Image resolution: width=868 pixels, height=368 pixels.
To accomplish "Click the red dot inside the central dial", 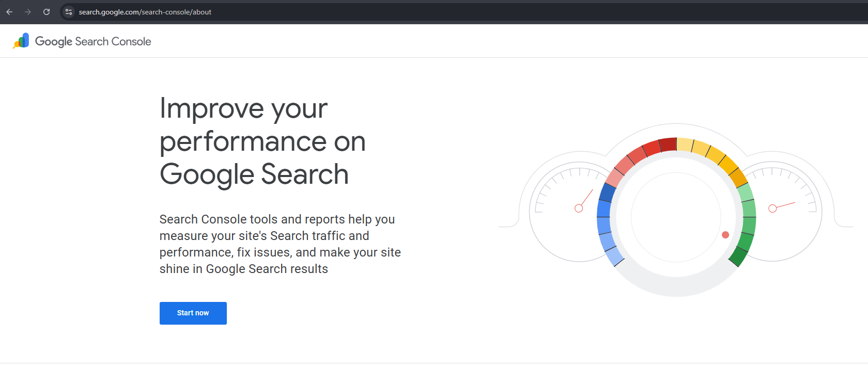I will (x=725, y=235).
